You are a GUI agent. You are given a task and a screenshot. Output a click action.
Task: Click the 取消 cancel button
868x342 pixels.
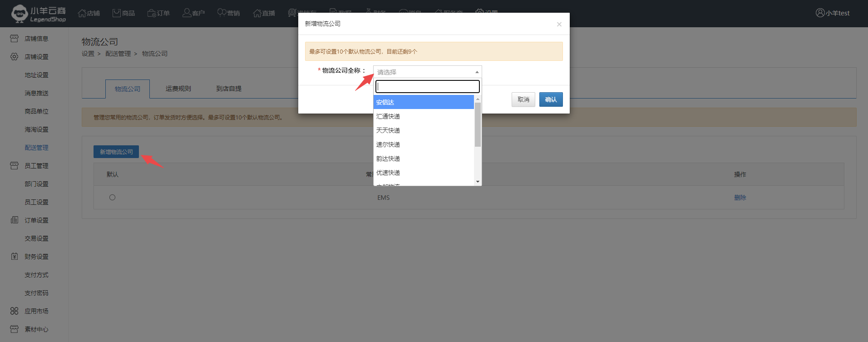(523, 99)
